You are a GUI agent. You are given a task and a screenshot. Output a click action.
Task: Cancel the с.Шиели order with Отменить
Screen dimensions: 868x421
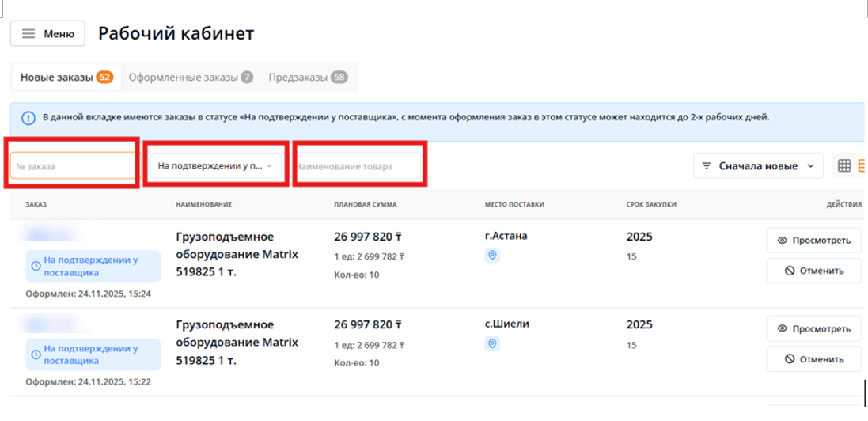tap(813, 359)
